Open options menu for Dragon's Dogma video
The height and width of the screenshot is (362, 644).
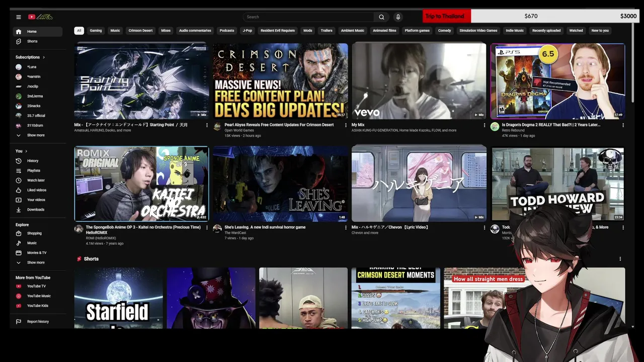(x=623, y=125)
